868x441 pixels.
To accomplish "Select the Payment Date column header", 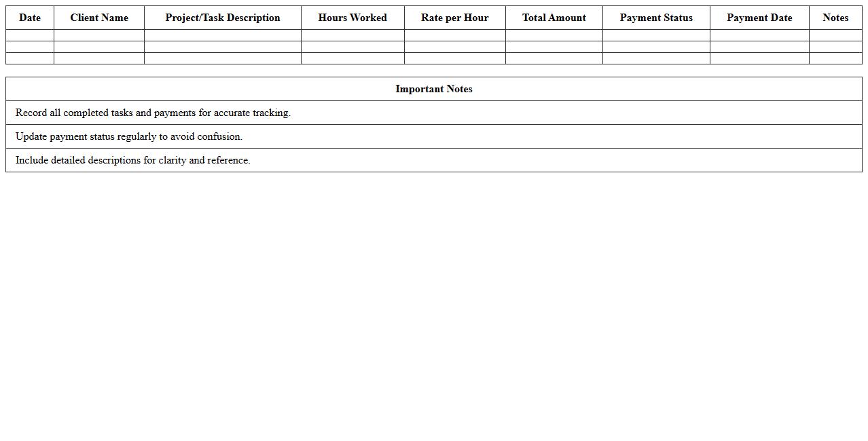I will click(759, 18).
